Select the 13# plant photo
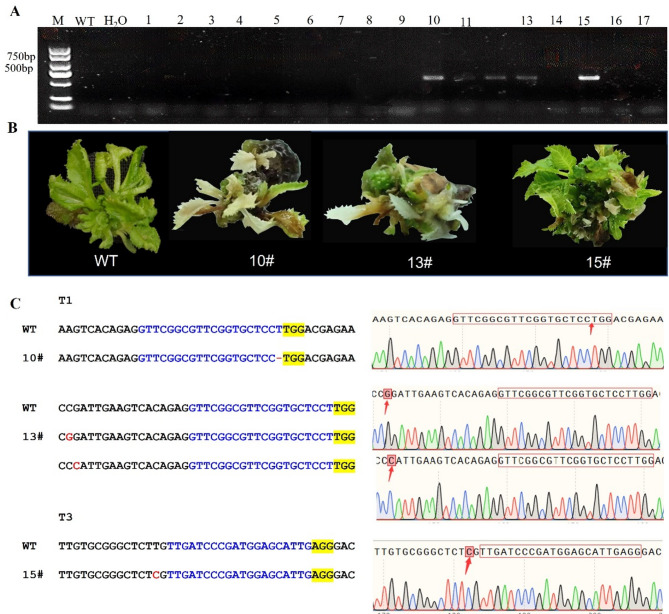Viewport: 669px width, 614px height. (400, 193)
